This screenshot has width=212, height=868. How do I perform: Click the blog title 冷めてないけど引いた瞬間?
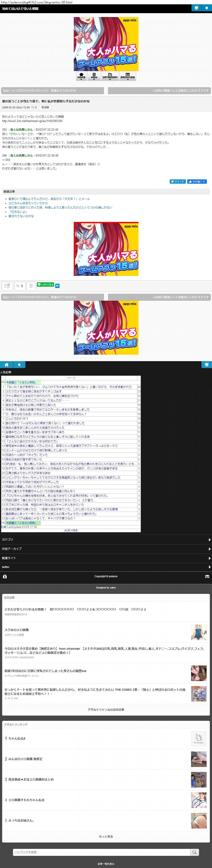click(20, 8)
